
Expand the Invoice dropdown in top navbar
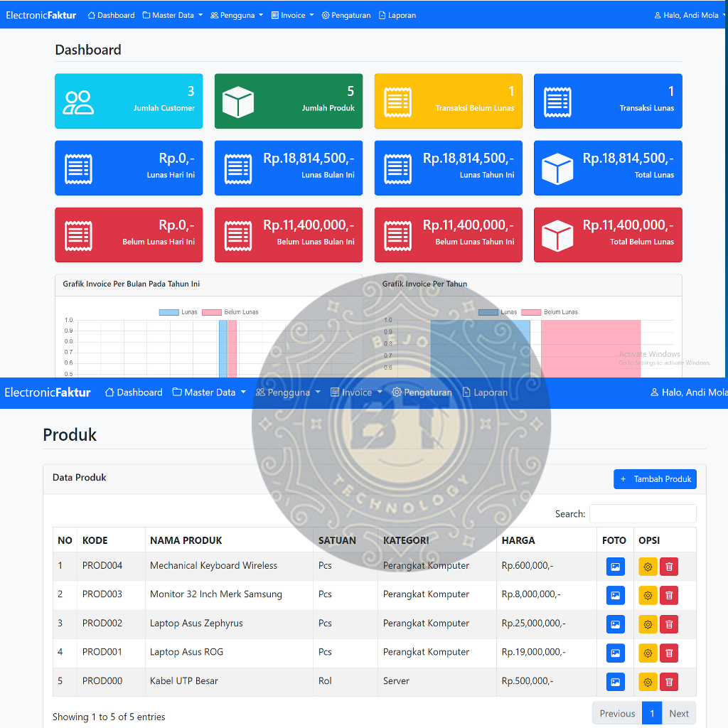292,15
